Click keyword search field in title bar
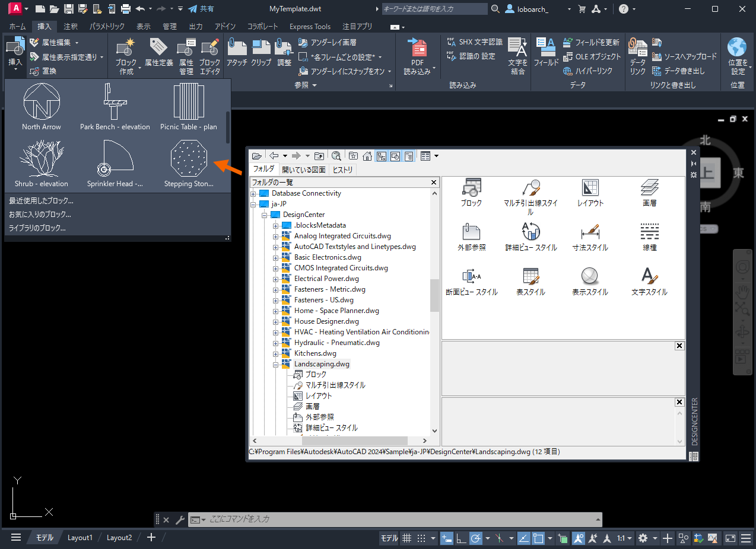The width and height of the screenshot is (756, 549). pos(434,9)
